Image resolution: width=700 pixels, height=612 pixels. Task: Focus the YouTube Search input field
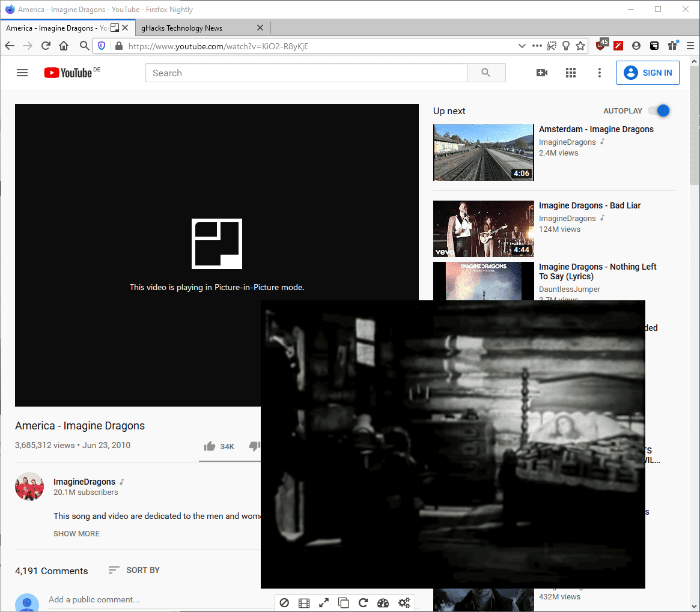(306, 73)
